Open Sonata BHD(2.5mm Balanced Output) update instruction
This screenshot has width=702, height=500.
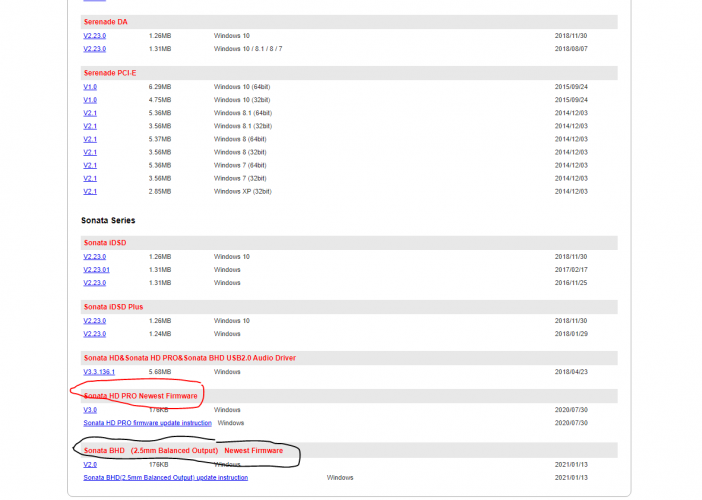click(166, 477)
